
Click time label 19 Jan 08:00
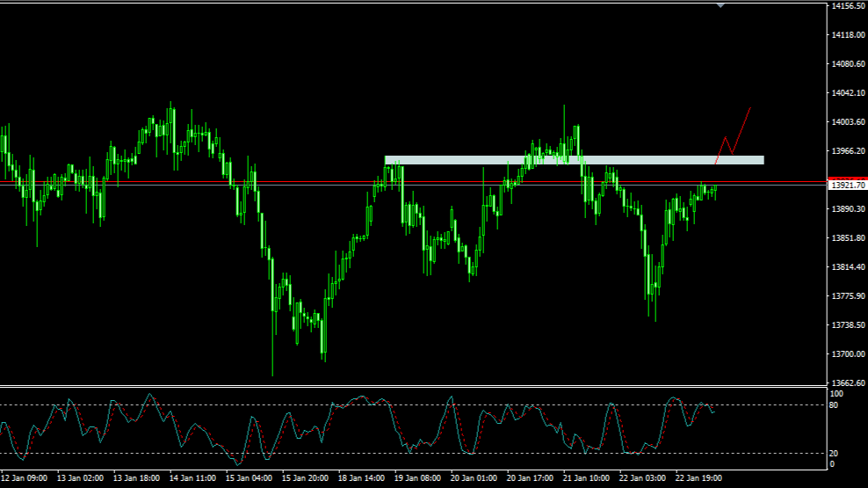[x=417, y=478]
